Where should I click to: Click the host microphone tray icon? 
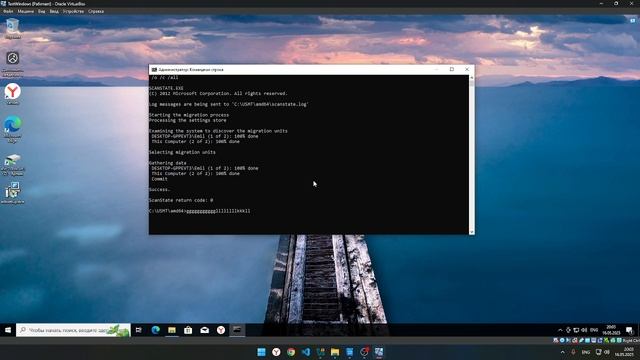click(x=573, y=352)
